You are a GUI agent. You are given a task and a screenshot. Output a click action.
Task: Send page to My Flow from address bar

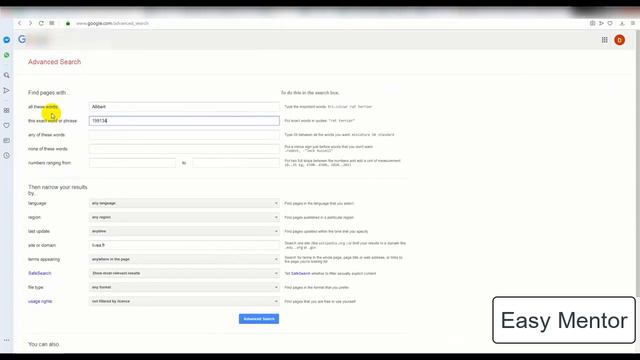[601, 23]
